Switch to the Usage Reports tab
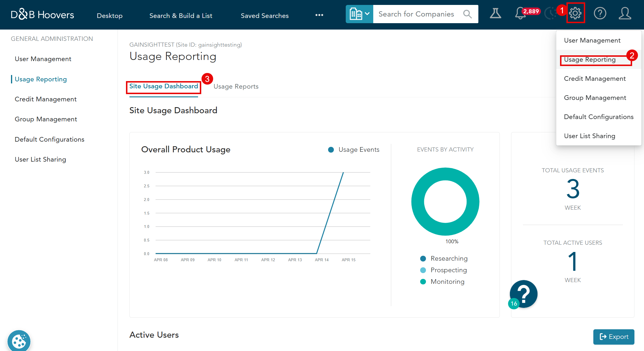644x351 pixels. click(236, 86)
